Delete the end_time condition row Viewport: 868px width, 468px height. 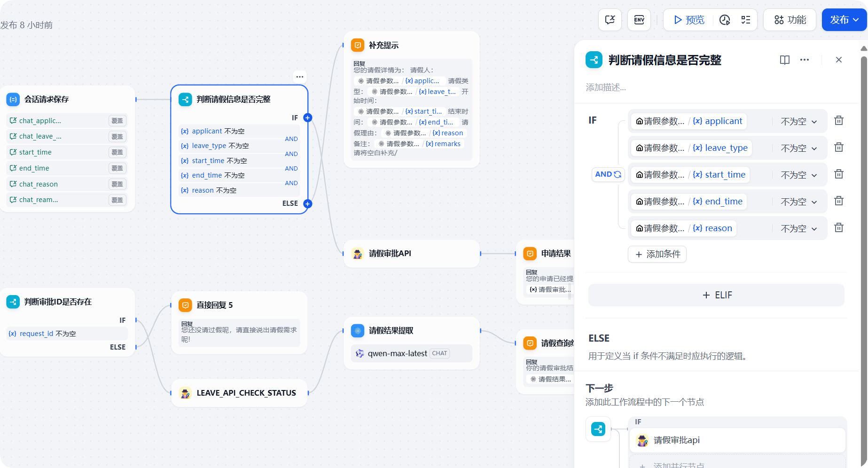[839, 201]
